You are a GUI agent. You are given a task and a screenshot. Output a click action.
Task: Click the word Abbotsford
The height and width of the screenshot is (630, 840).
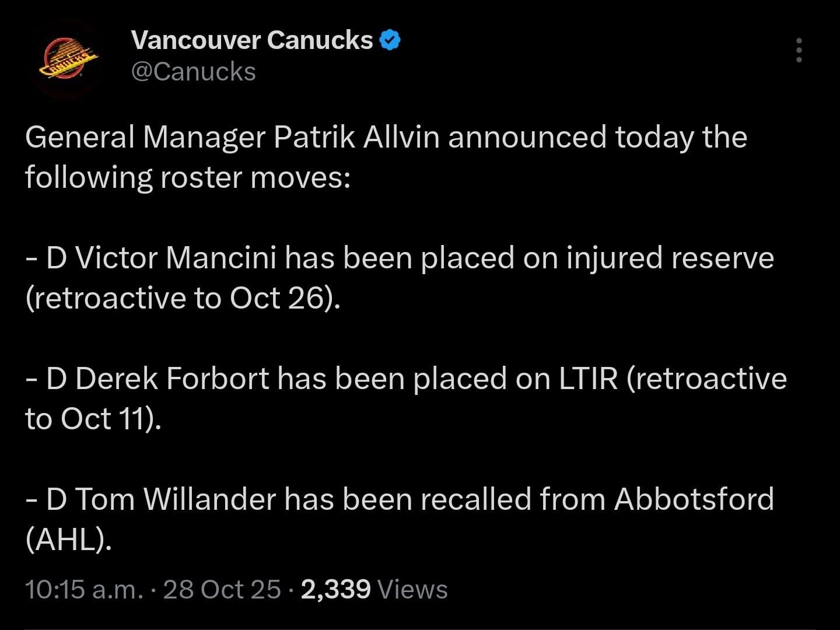tap(694, 499)
